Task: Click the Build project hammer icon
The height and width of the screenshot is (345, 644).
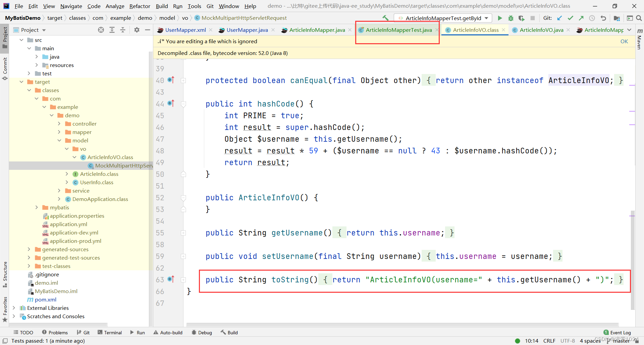Action: click(385, 18)
